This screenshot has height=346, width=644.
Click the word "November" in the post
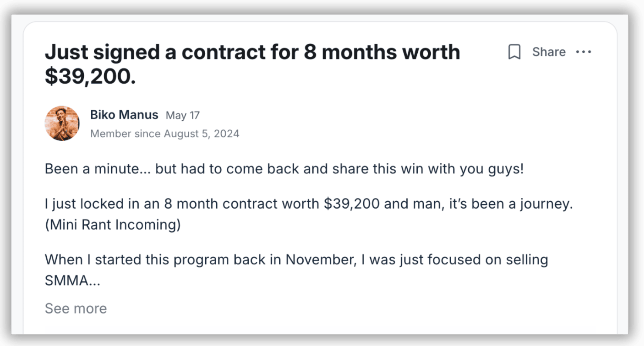point(321,259)
